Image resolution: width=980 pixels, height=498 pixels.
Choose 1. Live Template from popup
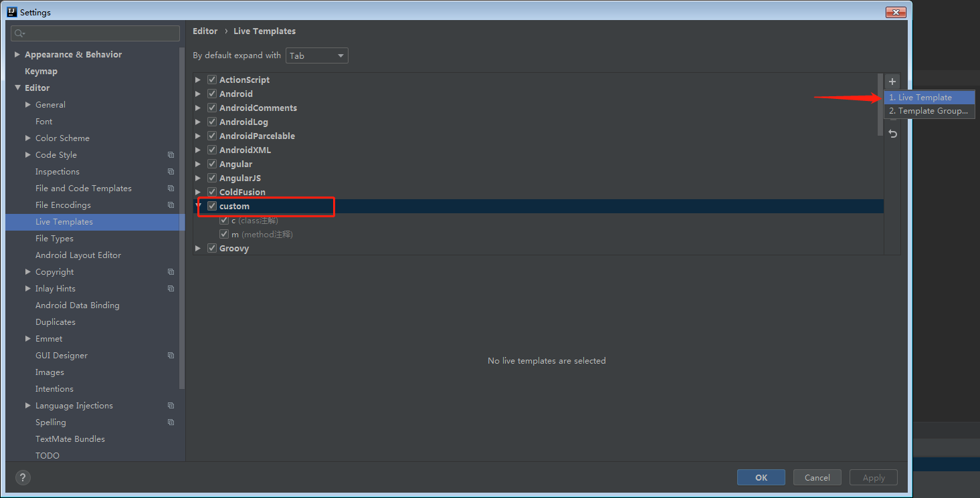tap(929, 97)
